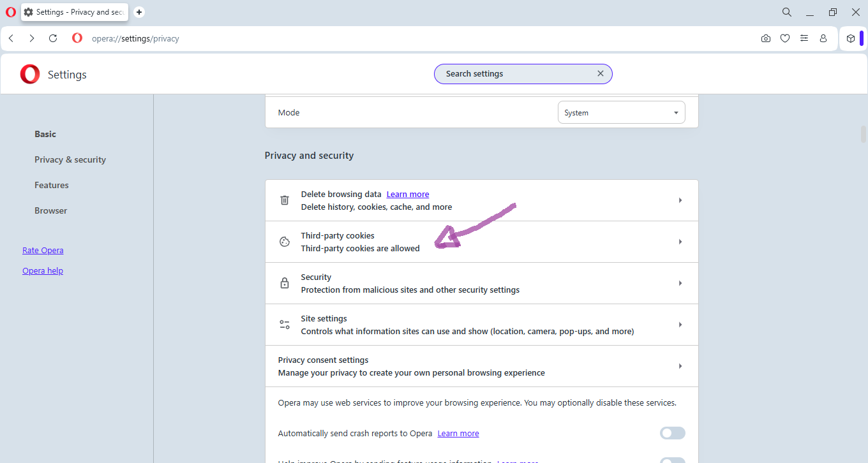Click the Opera logo menu button
Screen dimensions: 868x463
click(11, 12)
